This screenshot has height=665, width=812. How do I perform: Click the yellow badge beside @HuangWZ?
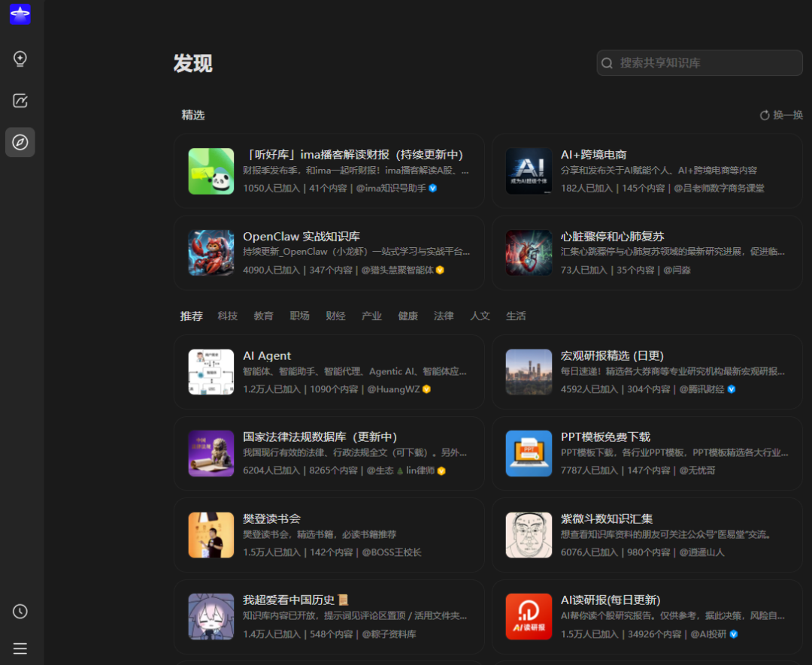point(426,389)
